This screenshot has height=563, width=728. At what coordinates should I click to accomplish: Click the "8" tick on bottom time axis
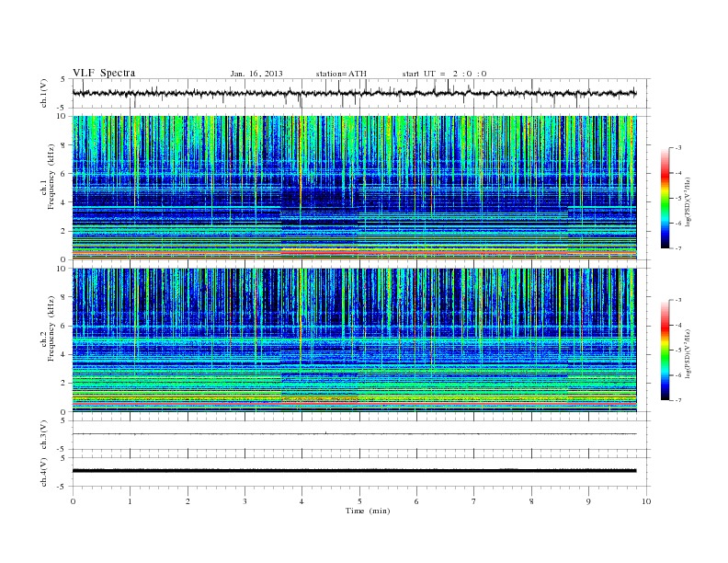(531, 501)
